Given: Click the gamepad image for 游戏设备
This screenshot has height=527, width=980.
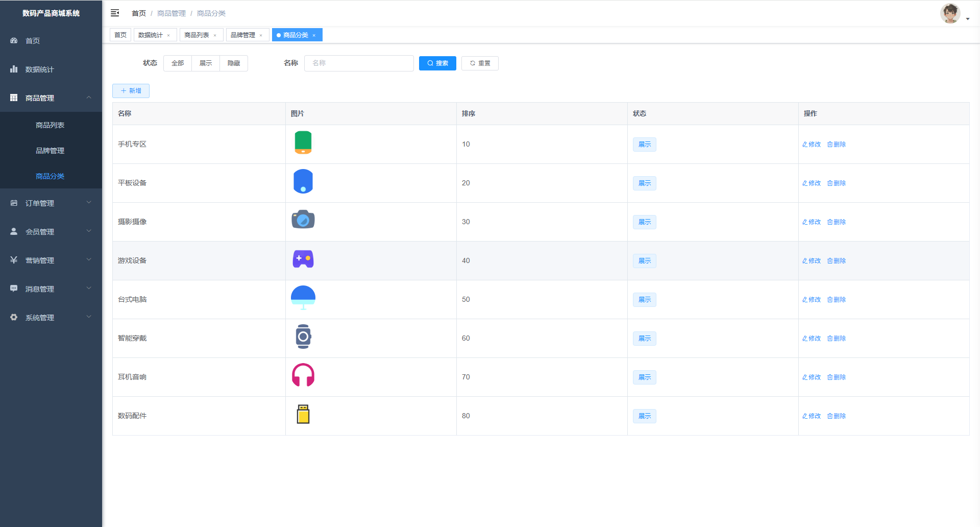Looking at the screenshot, I should 303,259.
